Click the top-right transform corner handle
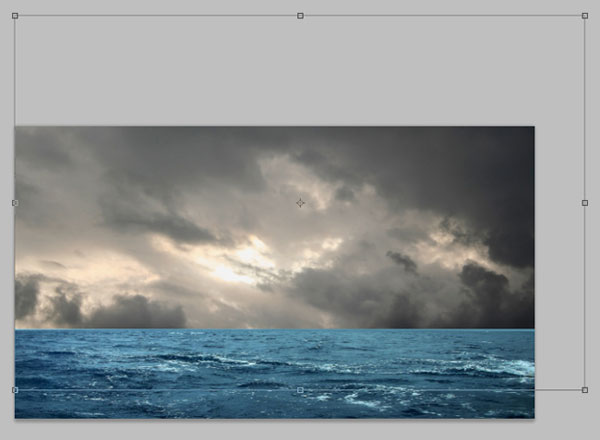Viewport: 600px width, 440px height. pyautogui.click(x=585, y=16)
